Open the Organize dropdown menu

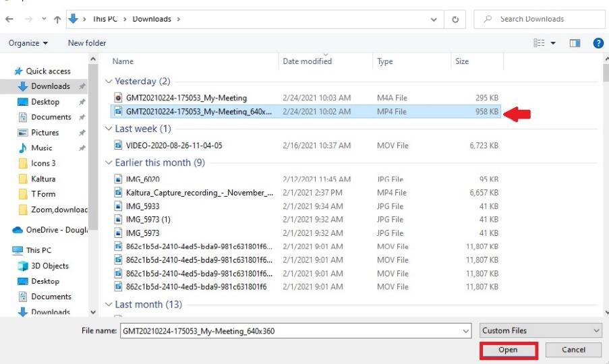28,43
